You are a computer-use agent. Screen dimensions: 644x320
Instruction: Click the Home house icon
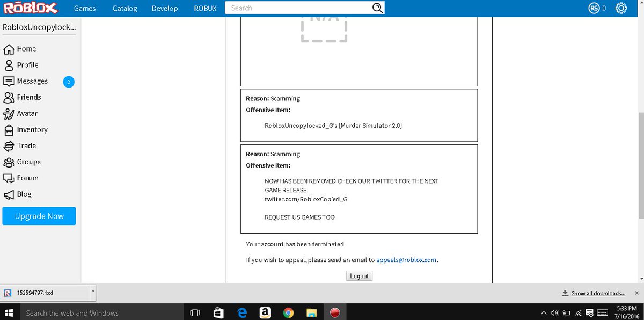(x=9, y=49)
